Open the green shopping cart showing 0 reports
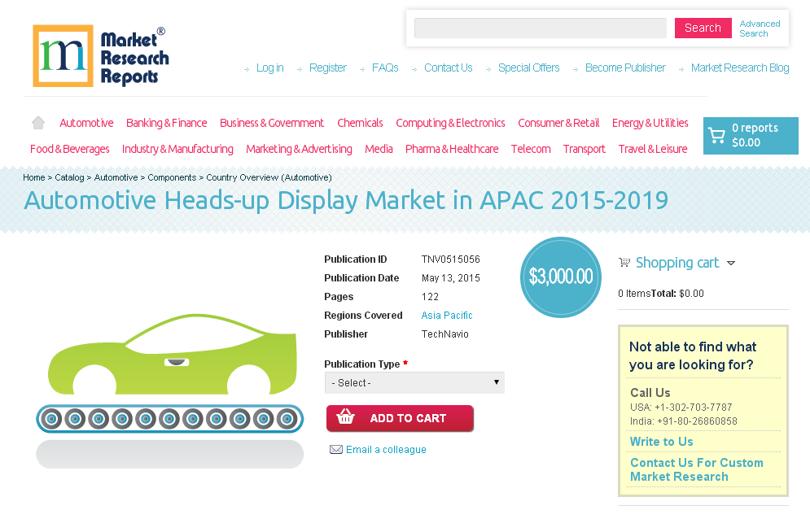This screenshot has width=810, height=532. 750,135
